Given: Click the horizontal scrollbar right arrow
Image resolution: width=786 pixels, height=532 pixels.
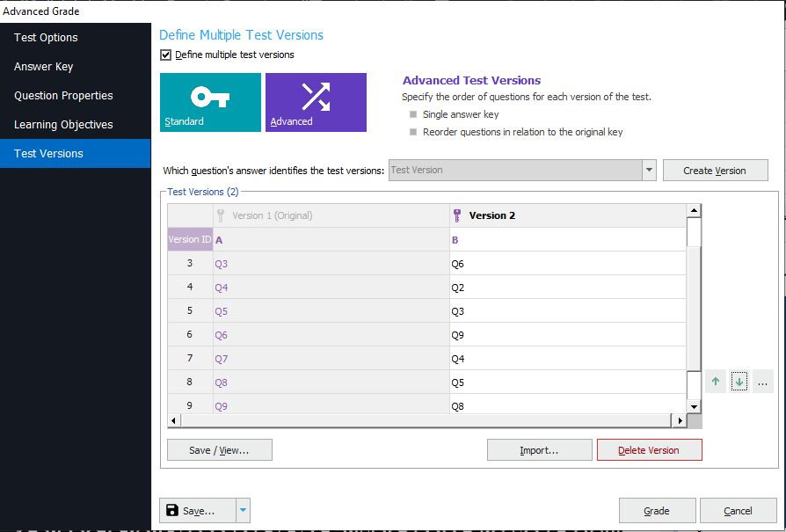Looking at the screenshot, I should [x=680, y=420].
